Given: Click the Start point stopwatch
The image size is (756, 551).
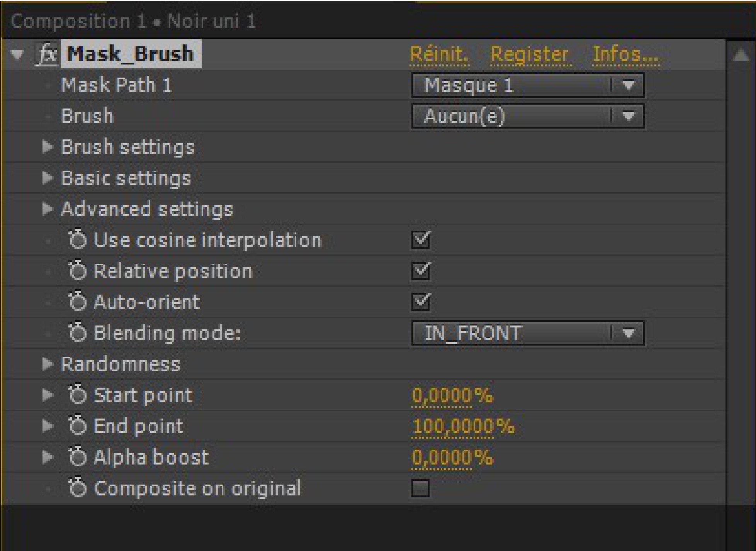Looking at the screenshot, I should (78, 395).
